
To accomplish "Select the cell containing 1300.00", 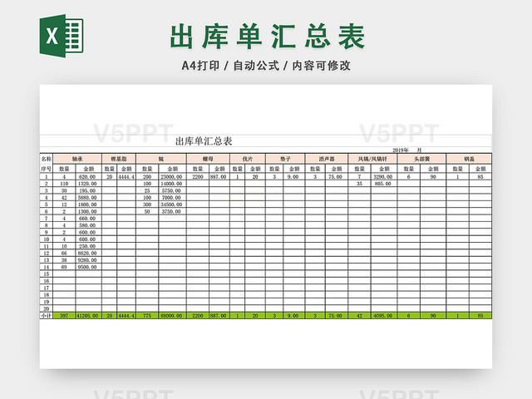I will pos(89,211).
